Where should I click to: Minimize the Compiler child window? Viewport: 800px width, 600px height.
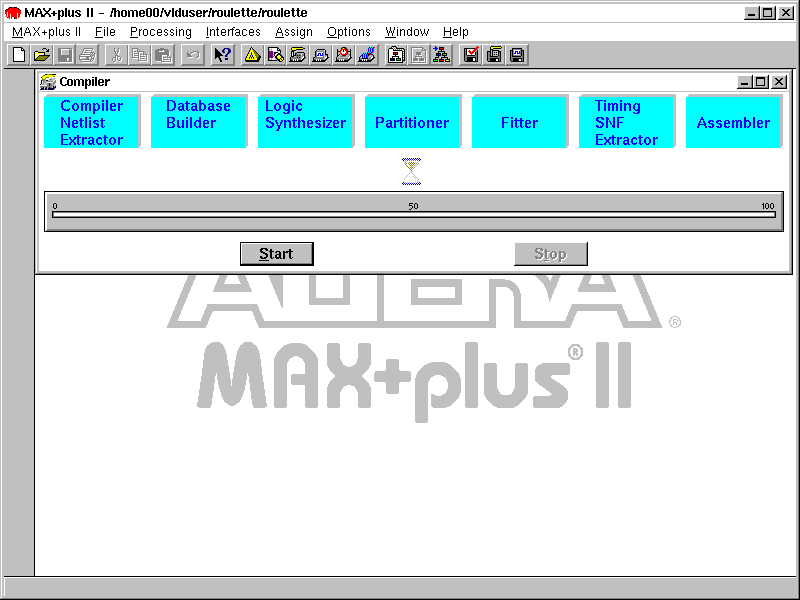pyautogui.click(x=744, y=82)
